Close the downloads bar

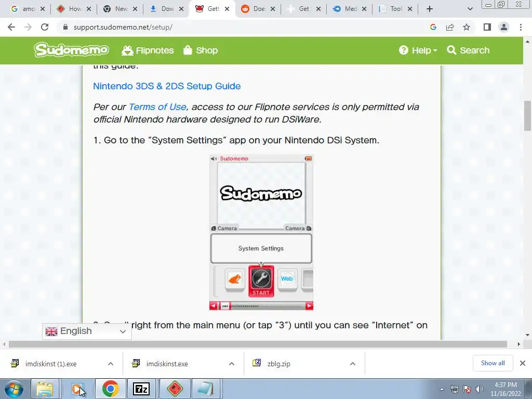pyautogui.click(x=523, y=363)
